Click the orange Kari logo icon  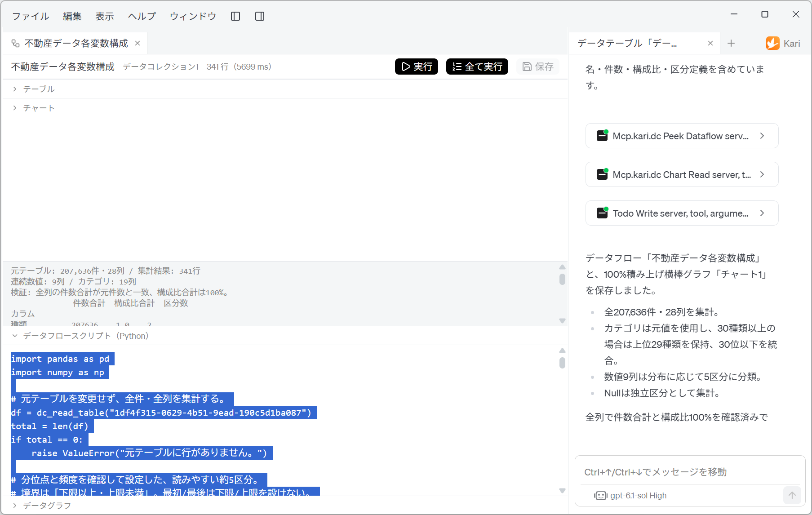(x=773, y=43)
